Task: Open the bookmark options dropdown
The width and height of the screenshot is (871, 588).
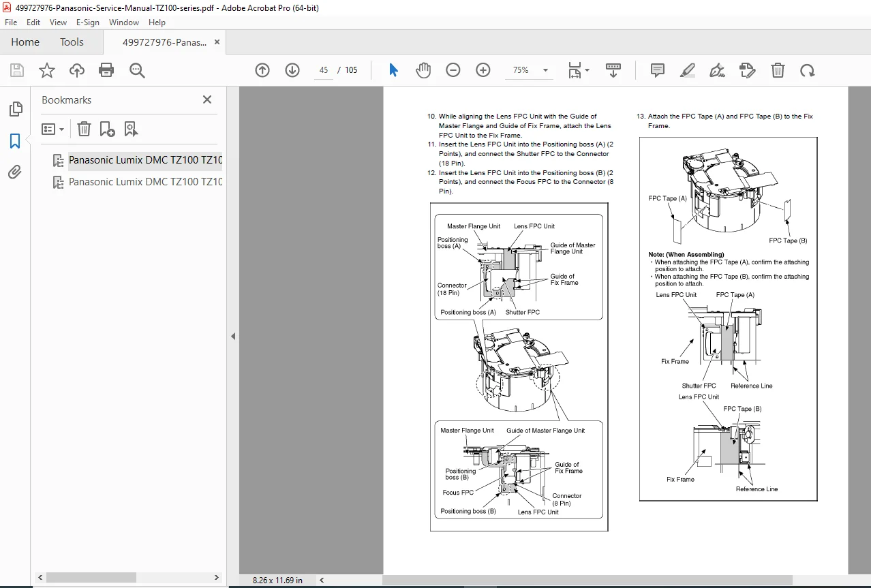Action: (52, 129)
